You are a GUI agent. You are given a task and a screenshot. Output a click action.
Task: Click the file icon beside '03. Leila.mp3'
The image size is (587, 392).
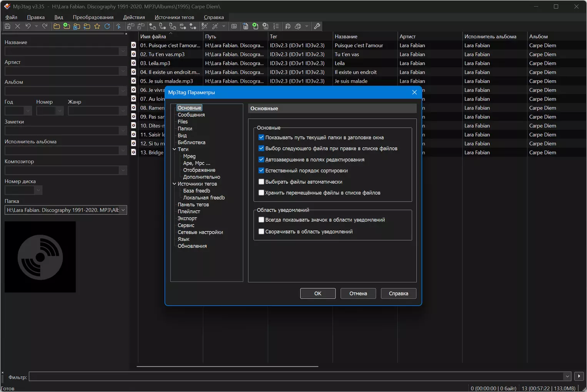133,63
